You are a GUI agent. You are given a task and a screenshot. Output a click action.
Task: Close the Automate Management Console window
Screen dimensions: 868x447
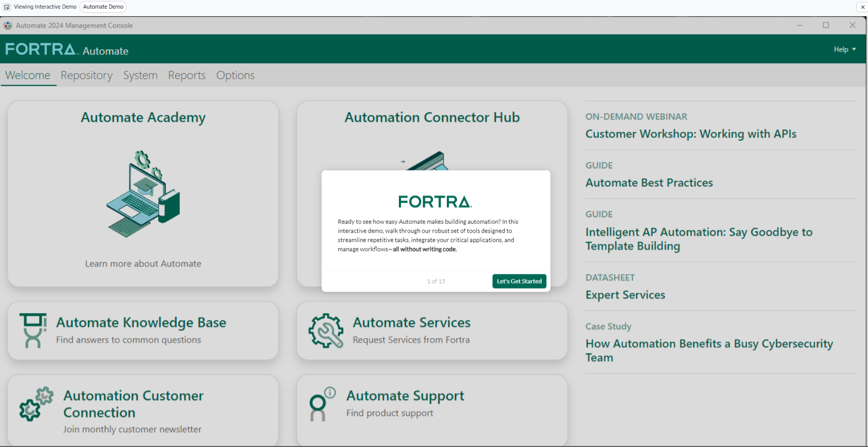(852, 25)
